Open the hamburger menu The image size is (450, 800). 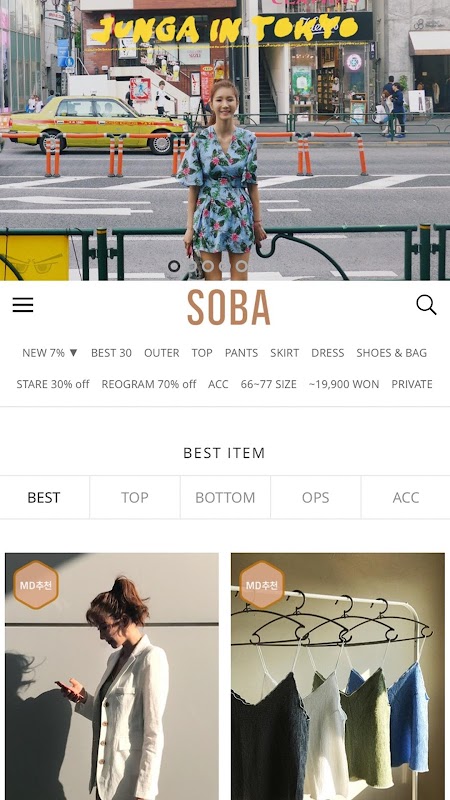click(x=23, y=305)
